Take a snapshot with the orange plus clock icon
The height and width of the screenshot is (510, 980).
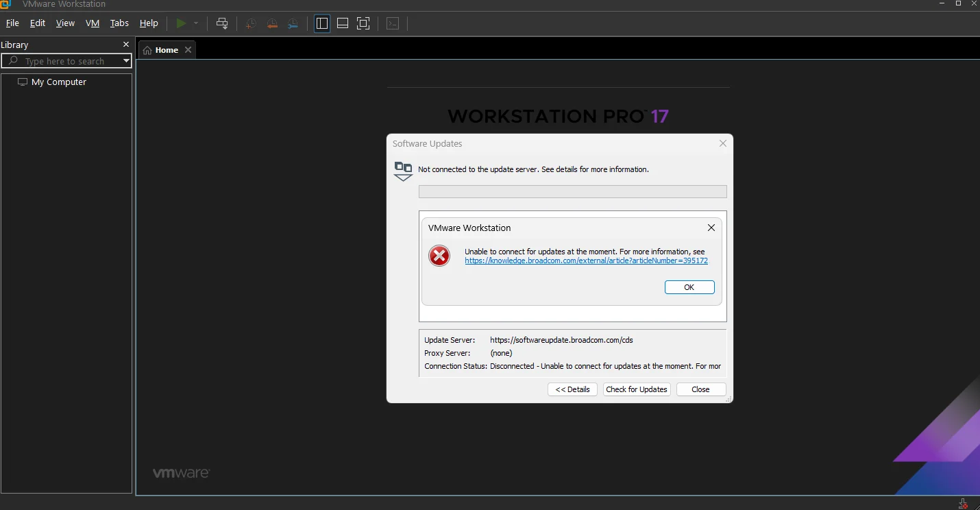coord(250,23)
